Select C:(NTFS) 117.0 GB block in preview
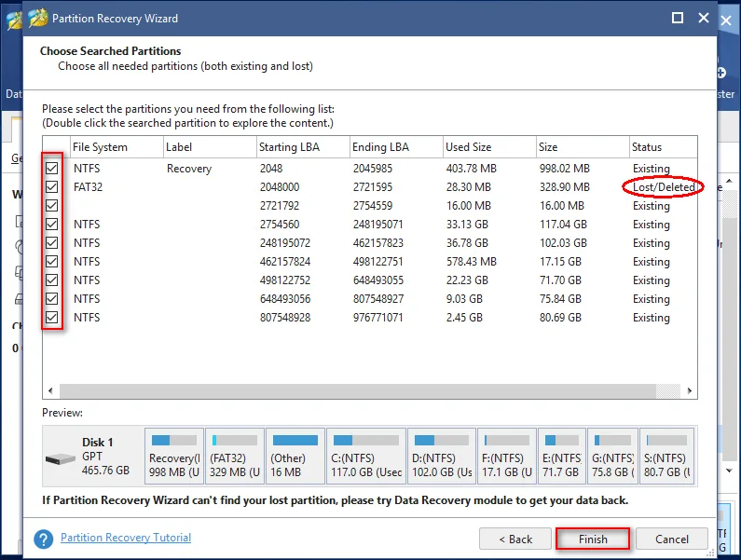 click(x=366, y=456)
